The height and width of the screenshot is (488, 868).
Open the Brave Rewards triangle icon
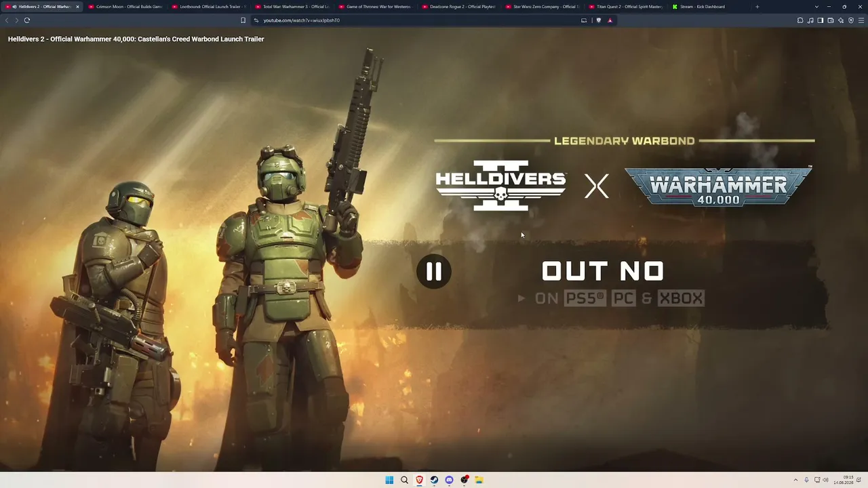(x=610, y=20)
